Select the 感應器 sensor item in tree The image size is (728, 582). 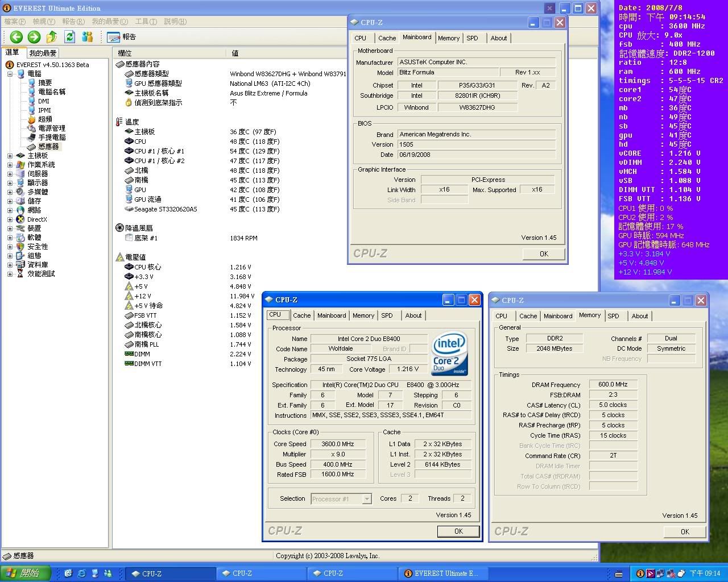[48, 147]
